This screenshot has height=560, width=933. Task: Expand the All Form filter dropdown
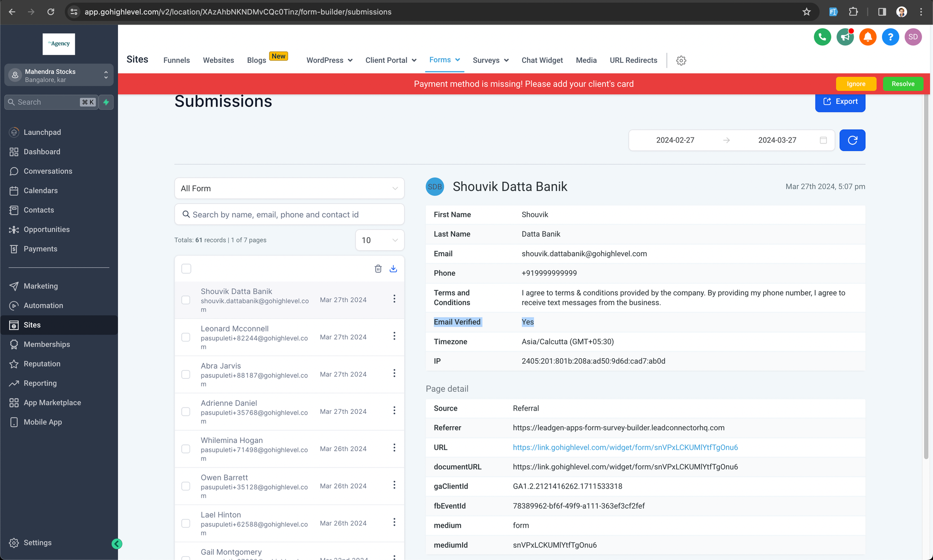coord(289,188)
